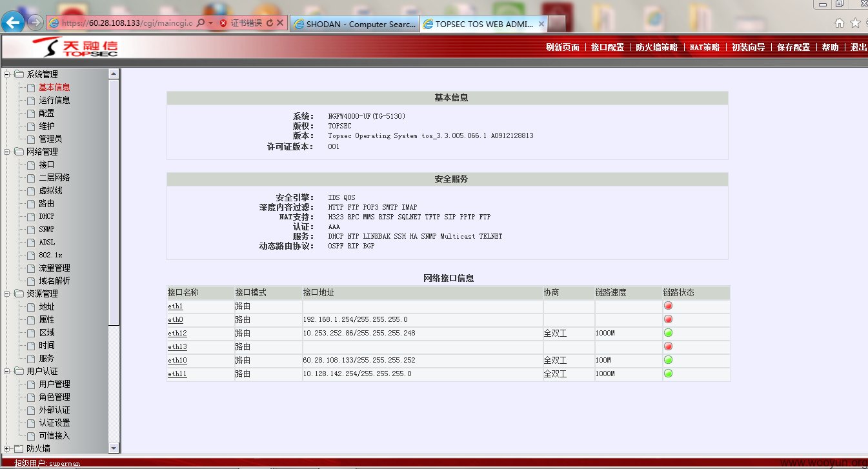Open 配置 under 系统管理

(x=46, y=113)
